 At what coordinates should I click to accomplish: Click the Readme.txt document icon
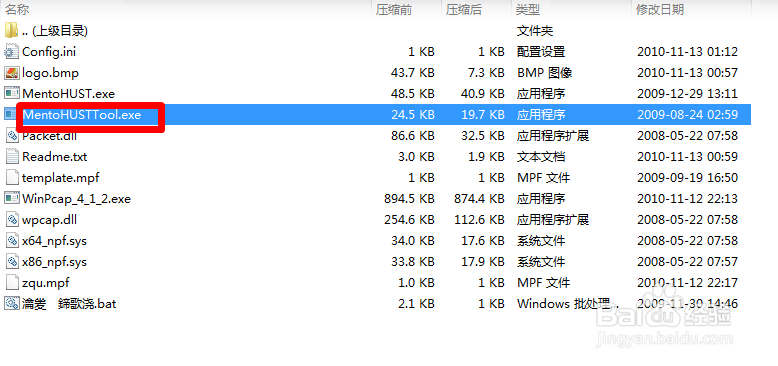11,157
